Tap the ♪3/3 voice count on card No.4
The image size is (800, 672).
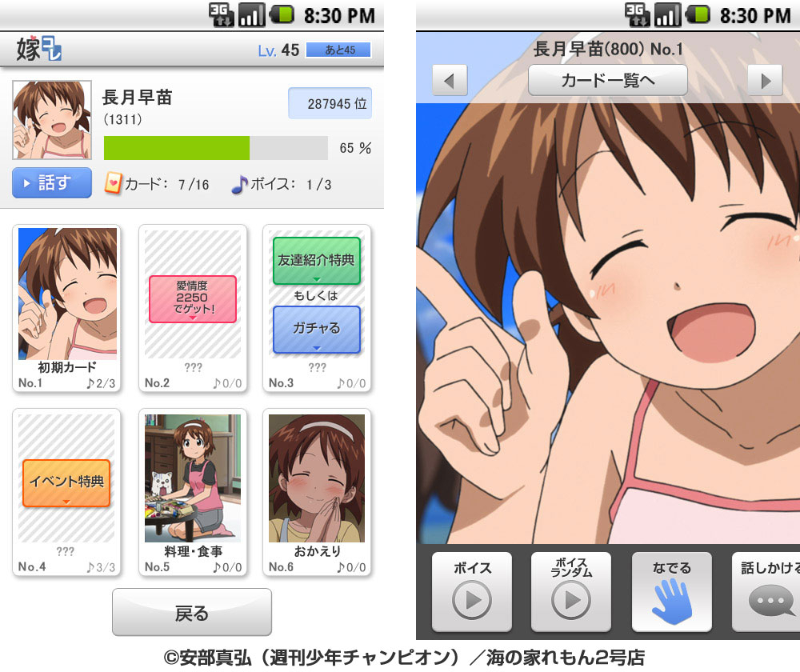pos(101,567)
